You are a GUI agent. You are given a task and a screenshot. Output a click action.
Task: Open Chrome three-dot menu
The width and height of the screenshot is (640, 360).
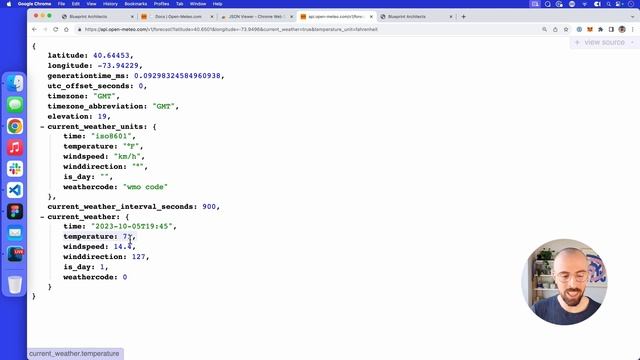[x=633, y=29]
